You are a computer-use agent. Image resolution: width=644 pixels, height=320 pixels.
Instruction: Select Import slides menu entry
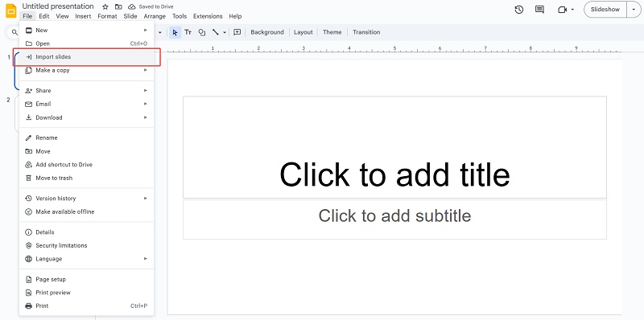tap(86, 57)
